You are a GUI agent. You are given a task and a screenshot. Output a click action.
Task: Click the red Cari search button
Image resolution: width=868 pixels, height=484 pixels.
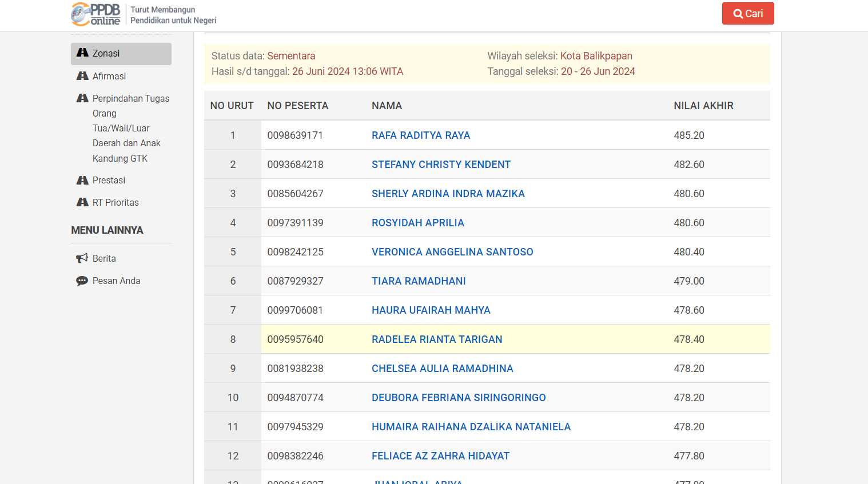748,14
